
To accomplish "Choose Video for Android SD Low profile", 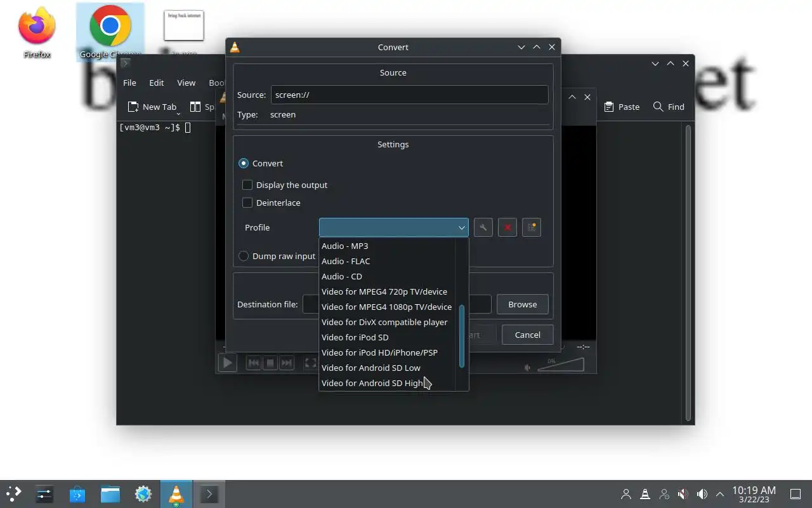I will (388, 368).
